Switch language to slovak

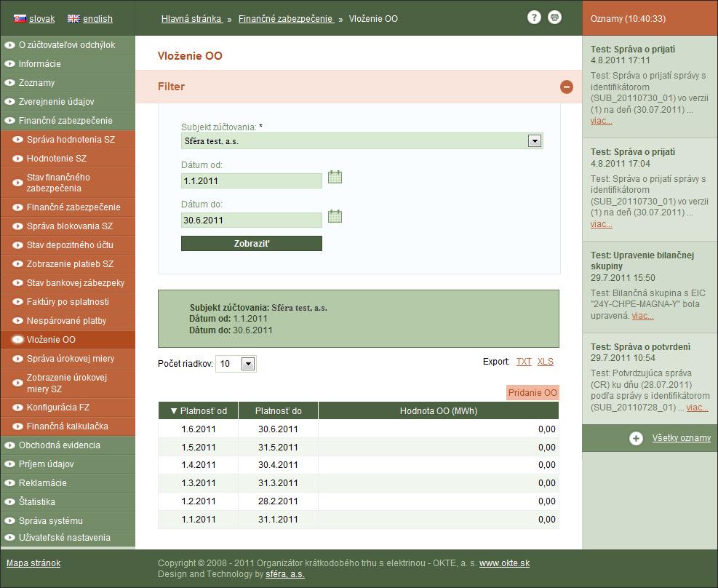tap(41, 19)
